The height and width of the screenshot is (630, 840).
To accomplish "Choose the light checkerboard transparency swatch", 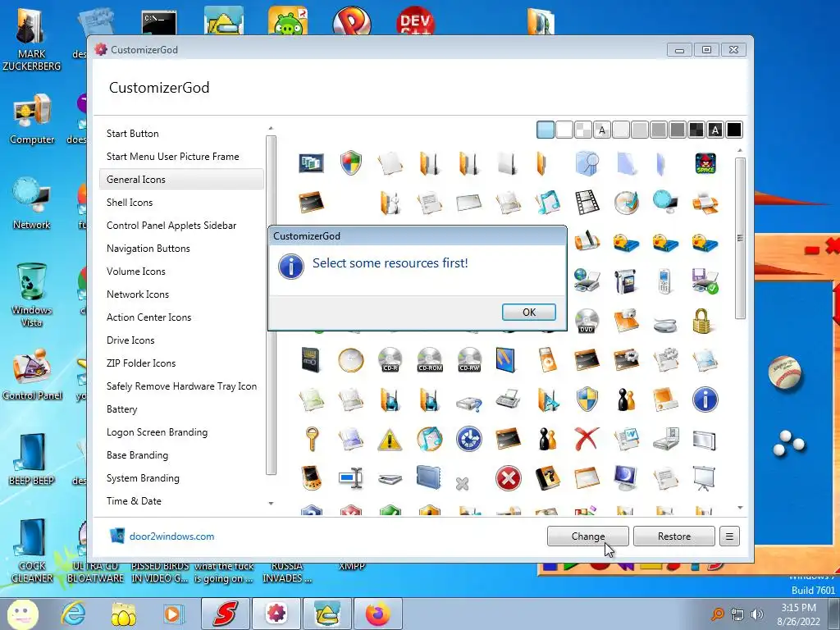I will (x=583, y=130).
